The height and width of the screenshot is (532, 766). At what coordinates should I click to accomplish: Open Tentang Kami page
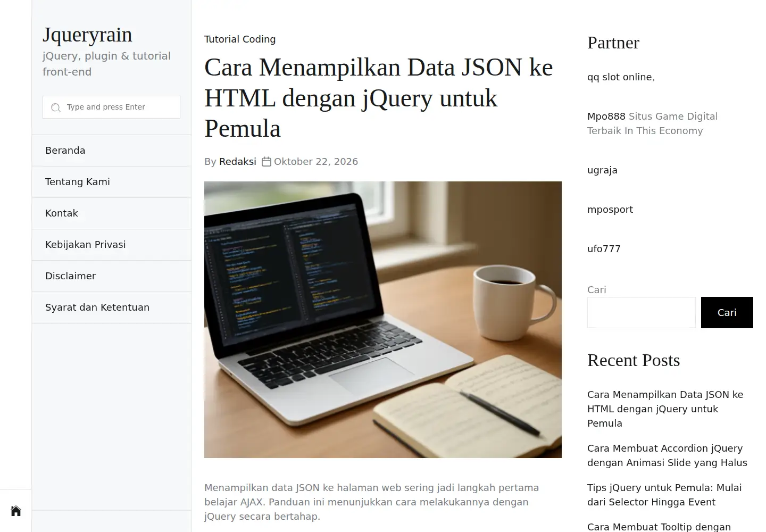(111, 182)
